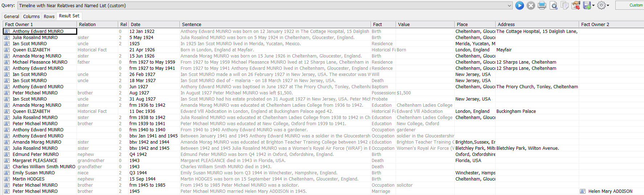This screenshot has width=644, height=195.
Task: Click the date cell 21 Apr 1926
Action: (142, 50)
